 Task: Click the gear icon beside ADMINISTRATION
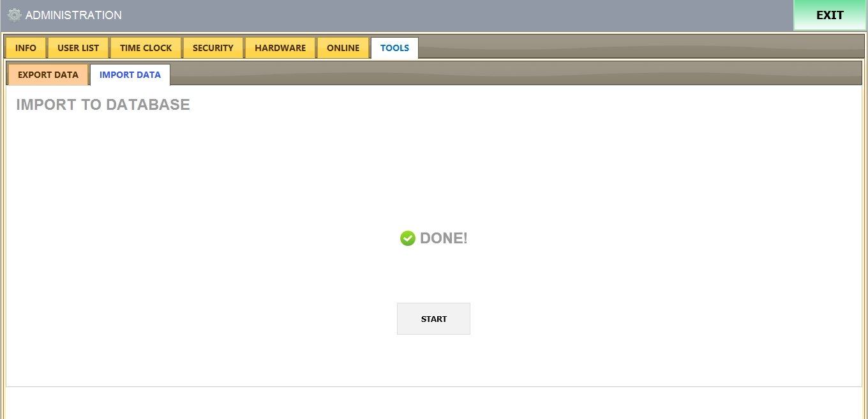tap(14, 15)
